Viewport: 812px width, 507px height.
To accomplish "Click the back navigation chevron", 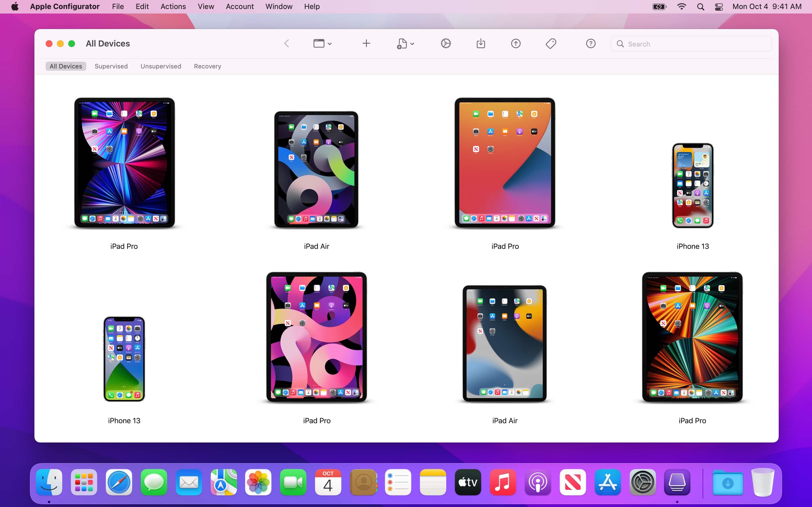I will point(287,43).
